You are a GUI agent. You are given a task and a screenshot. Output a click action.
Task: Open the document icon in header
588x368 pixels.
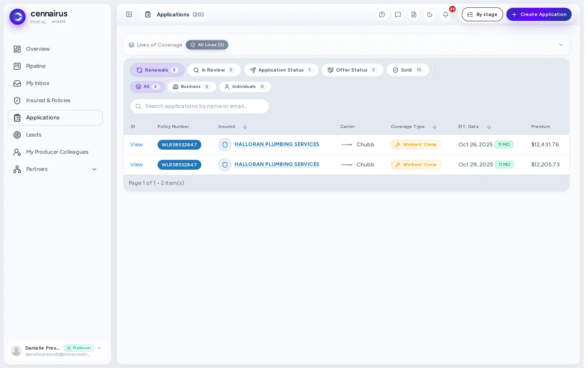[x=414, y=15]
